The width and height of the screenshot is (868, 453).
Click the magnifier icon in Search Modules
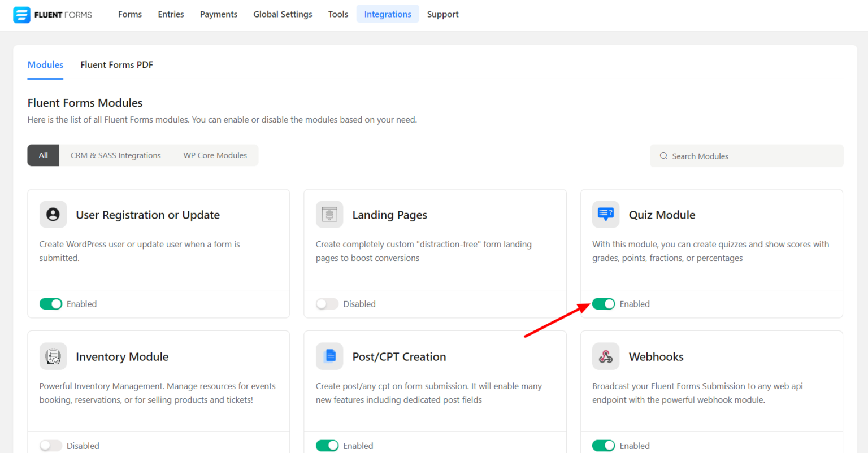663,156
